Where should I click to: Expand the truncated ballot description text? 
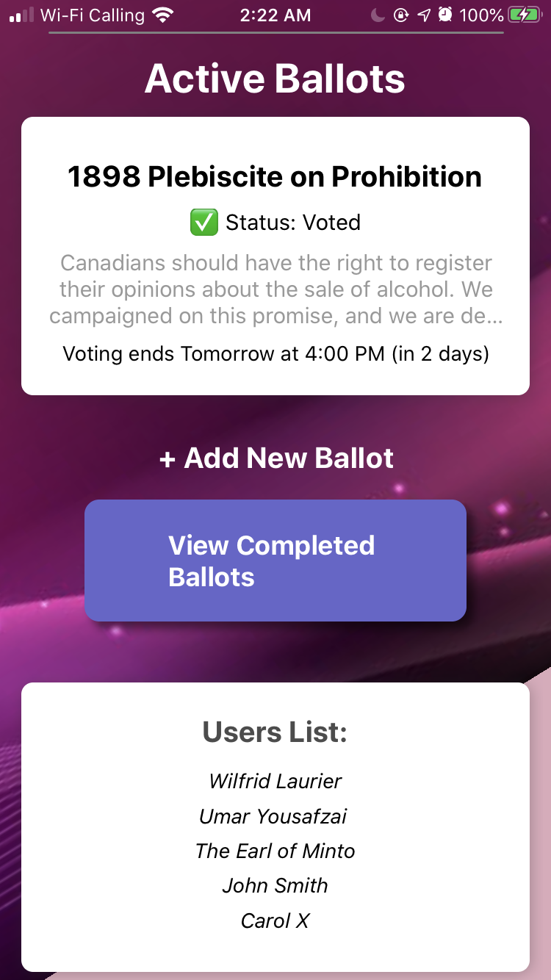(275, 289)
